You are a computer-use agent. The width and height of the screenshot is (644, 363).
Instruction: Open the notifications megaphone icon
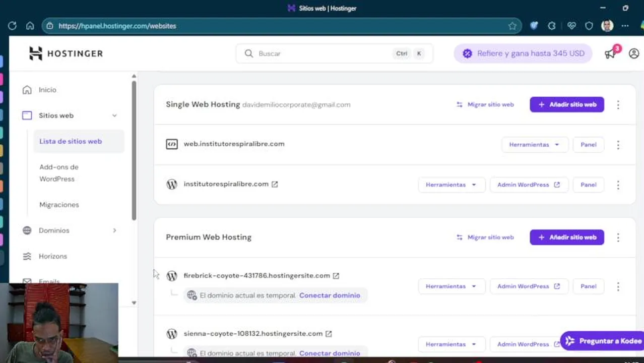point(611,53)
